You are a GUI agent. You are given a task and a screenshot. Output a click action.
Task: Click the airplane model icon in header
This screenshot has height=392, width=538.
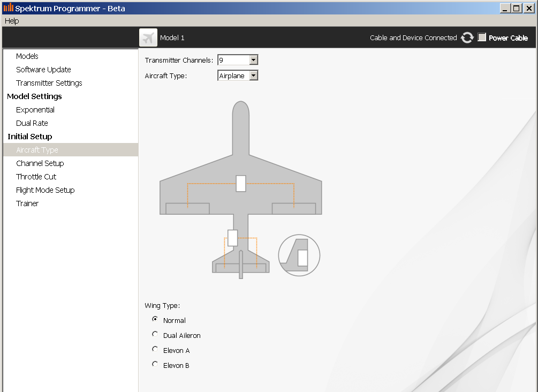pos(148,37)
